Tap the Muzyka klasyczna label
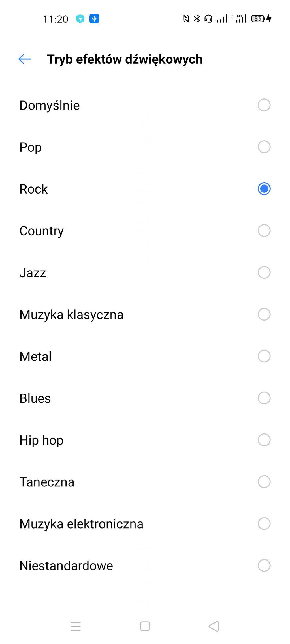The height and width of the screenshot is (644, 290). click(x=71, y=315)
